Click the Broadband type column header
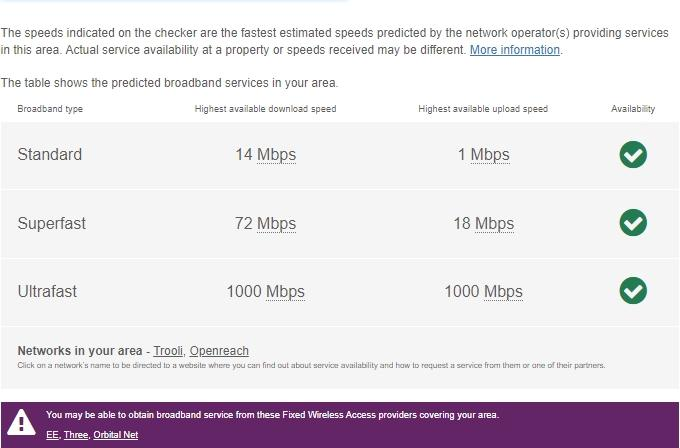 tap(50, 109)
